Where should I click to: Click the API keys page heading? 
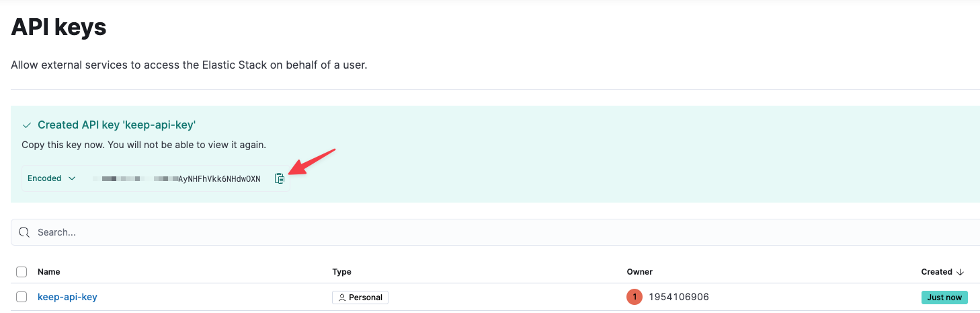pos(59,28)
